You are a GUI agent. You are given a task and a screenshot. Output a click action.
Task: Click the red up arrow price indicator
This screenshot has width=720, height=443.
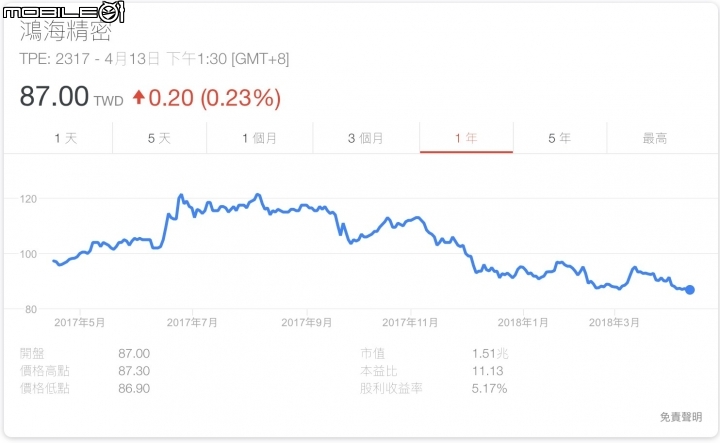[139, 97]
